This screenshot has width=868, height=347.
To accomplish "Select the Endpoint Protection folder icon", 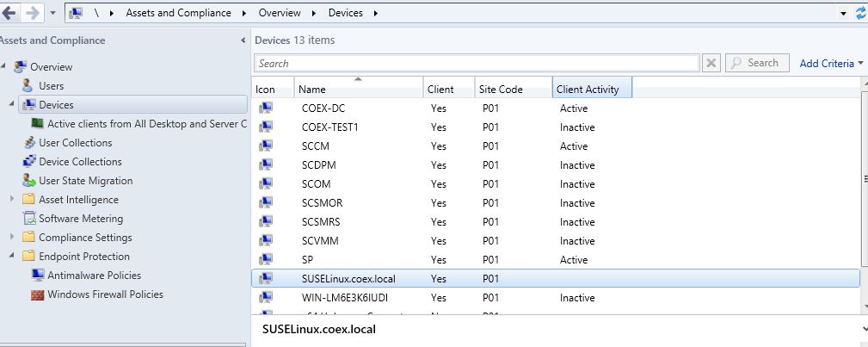I will (x=28, y=256).
